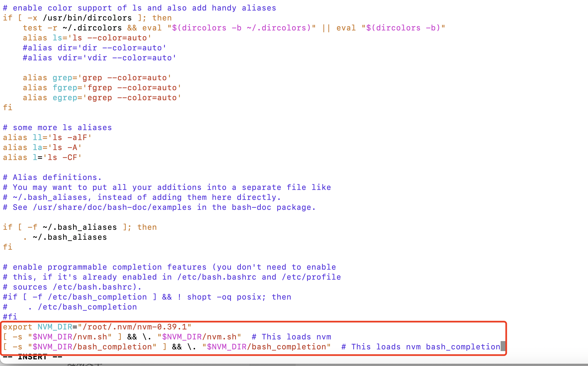The width and height of the screenshot is (588, 366).
Task: Click the commented '#alias dir=' line
Action: click(x=95, y=48)
